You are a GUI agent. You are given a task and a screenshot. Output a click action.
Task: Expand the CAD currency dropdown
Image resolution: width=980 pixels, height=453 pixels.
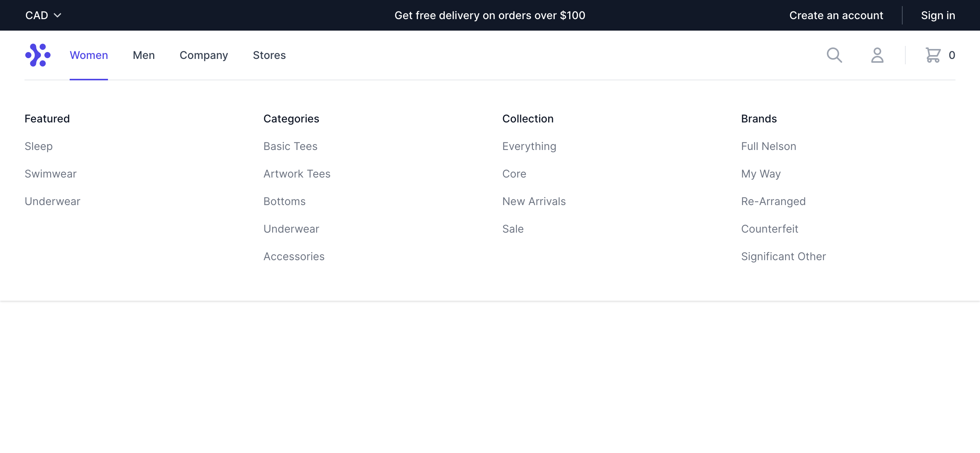[43, 15]
